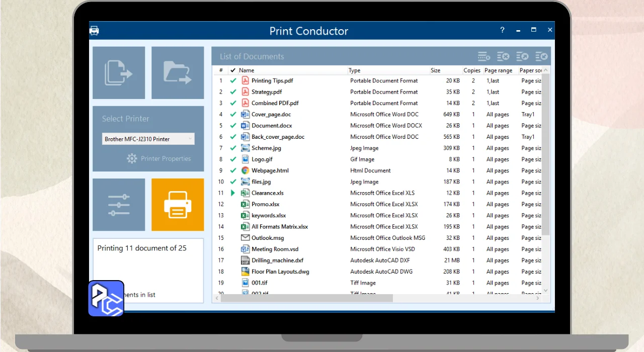Click the PDF icon of Strategy.pdf
This screenshot has height=352, width=644.
[x=246, y=92]
